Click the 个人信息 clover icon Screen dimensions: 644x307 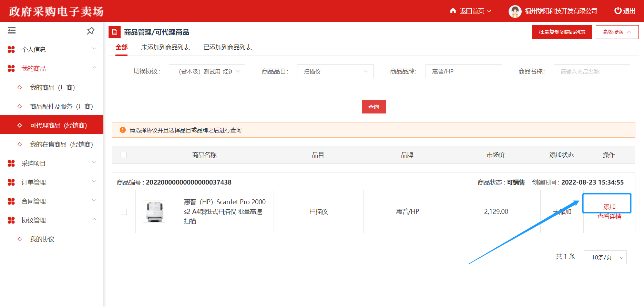[x=11, y=50]
